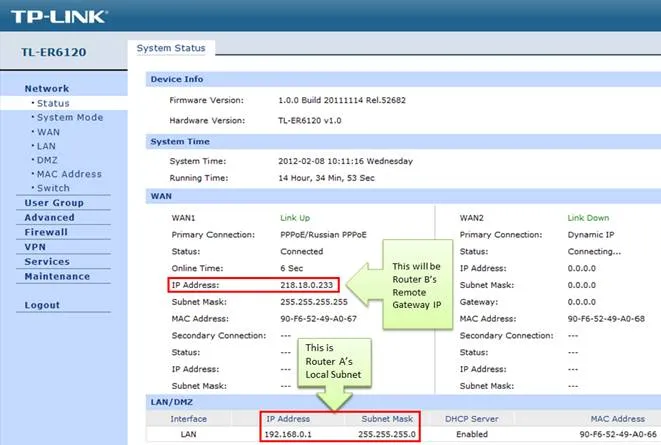
Task: Open the WAN settings page
Action: (48, 131)
